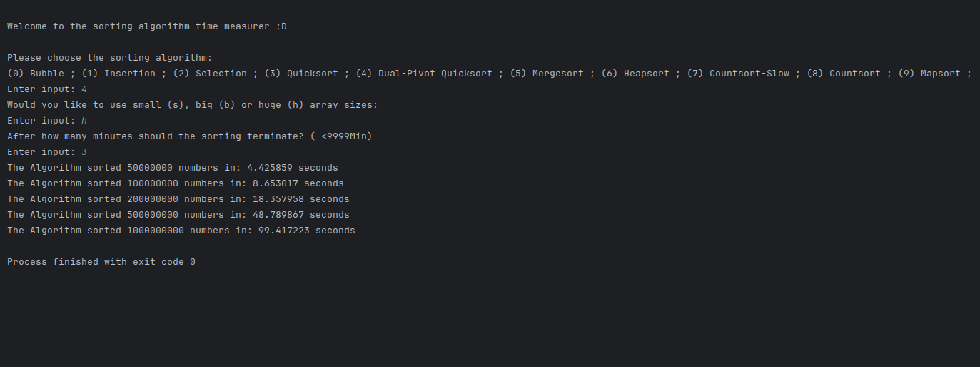
Task: Click the green input value '3'
Action: (84, 152)
